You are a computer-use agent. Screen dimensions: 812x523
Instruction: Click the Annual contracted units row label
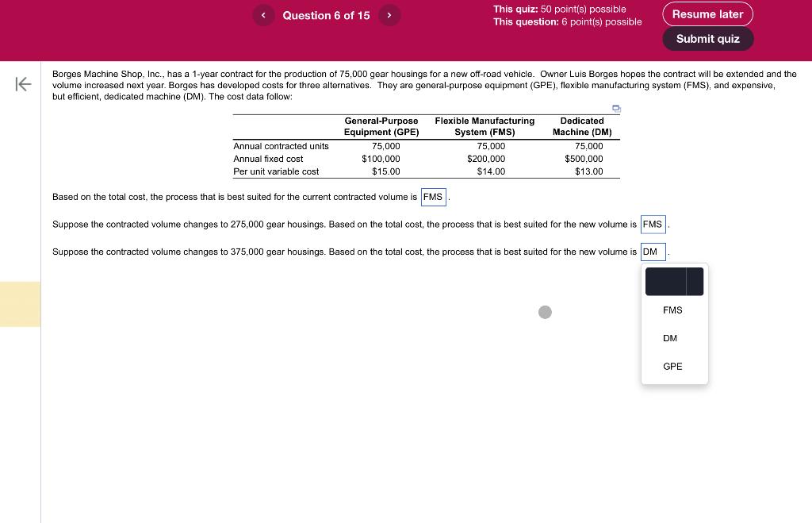click(x=281, y=146)
